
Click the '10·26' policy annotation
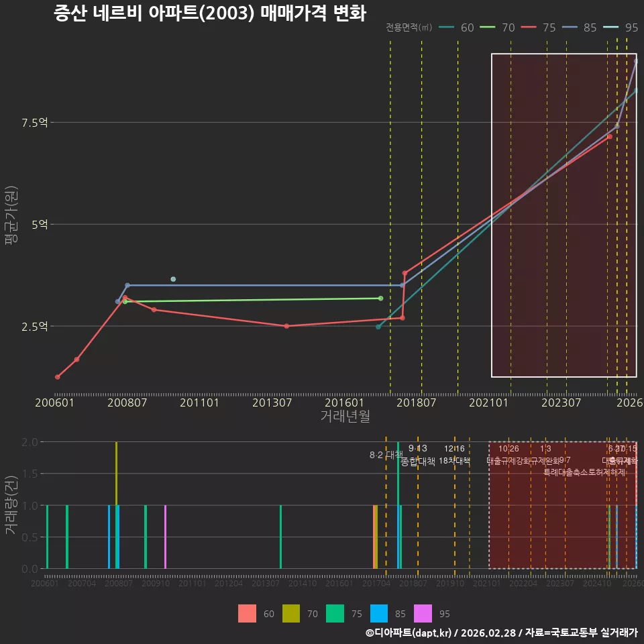point(508,449)
